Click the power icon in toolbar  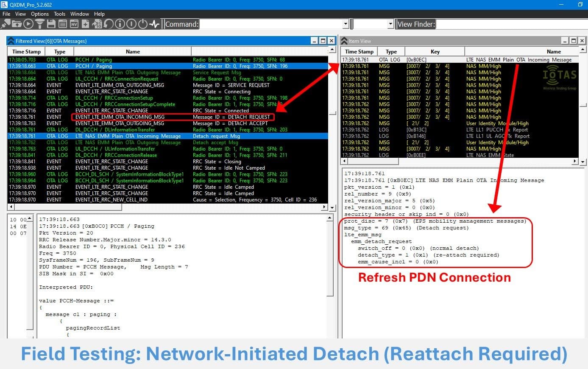tap(142, 24)
